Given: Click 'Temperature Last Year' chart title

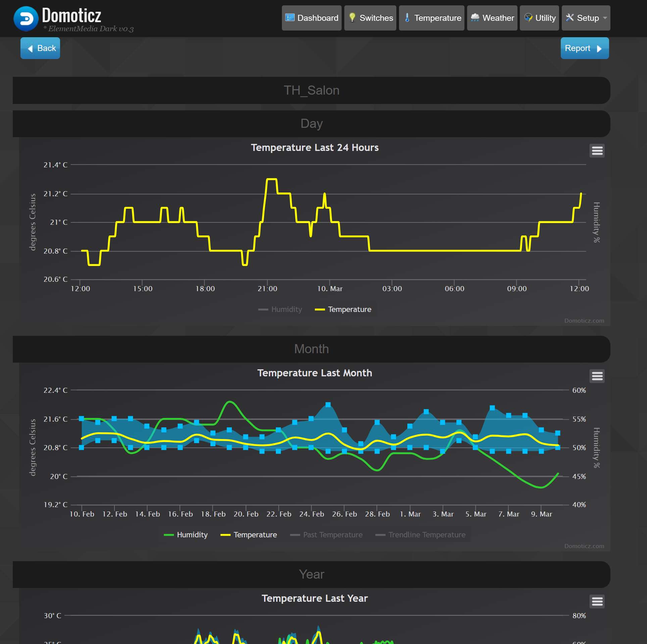Looking at the screenshot, I should tap(314, 598).
